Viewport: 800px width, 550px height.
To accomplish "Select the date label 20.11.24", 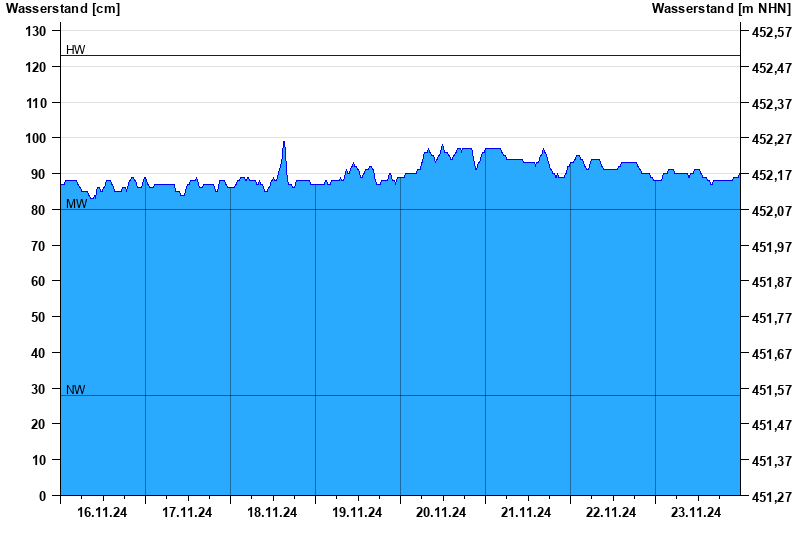I will pyautogui.click(x=441, y=512).
